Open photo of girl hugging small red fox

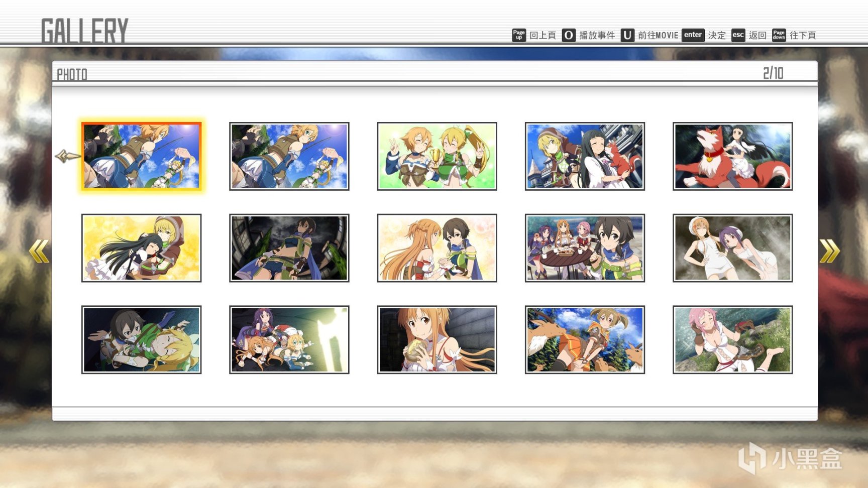tap(585, 156)
